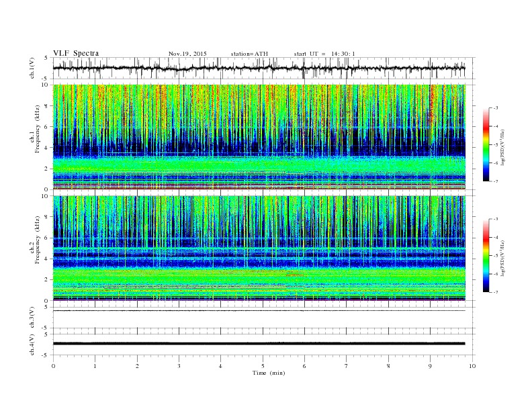Viewport: 532px width, 411px height.
Task: Click the ch.1 spectrogram image
Action: coord(259,137)
